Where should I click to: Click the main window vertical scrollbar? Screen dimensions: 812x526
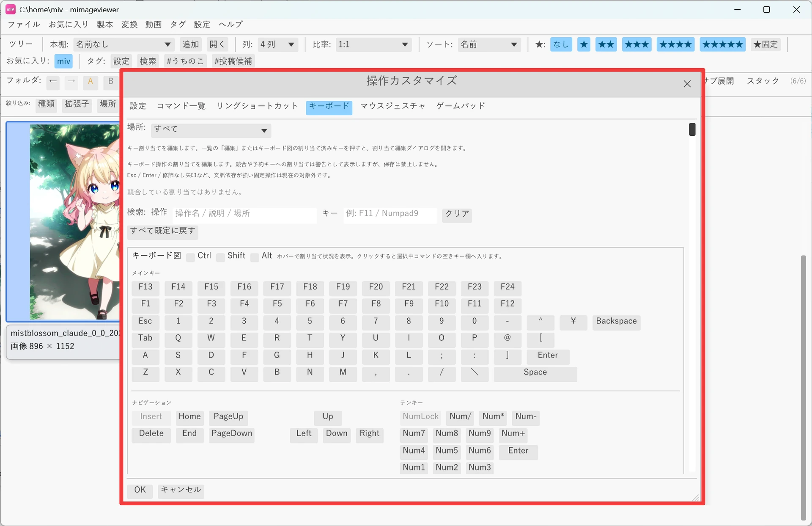803,387
